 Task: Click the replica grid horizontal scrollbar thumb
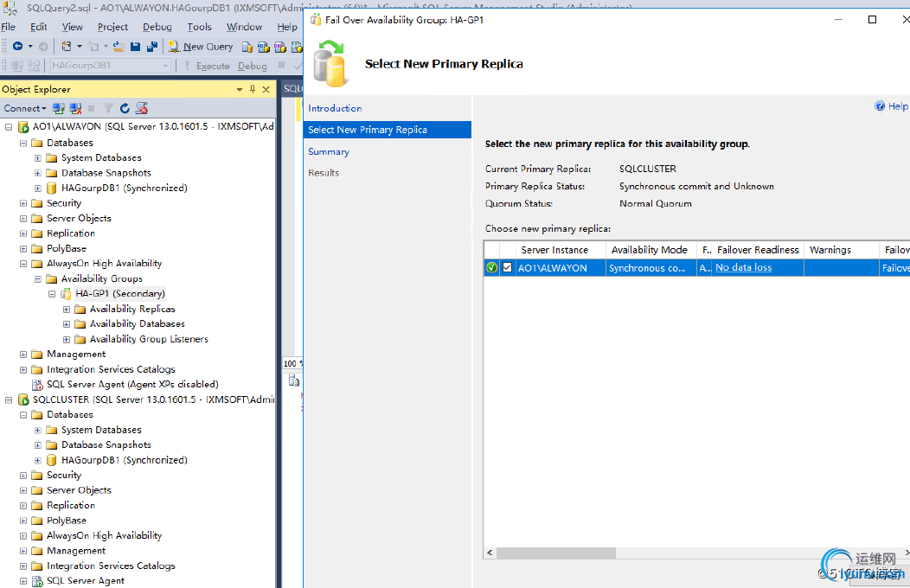(x=556, y=553)
